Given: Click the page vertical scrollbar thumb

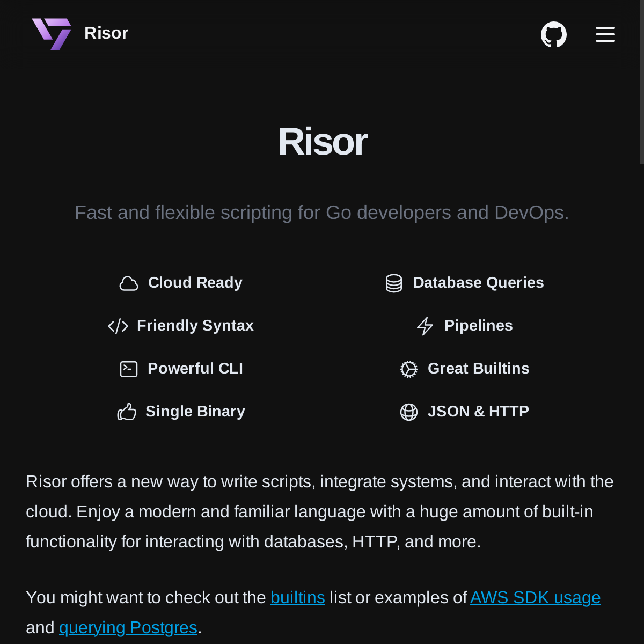Looking at the screenshot, I should [641, 80].
